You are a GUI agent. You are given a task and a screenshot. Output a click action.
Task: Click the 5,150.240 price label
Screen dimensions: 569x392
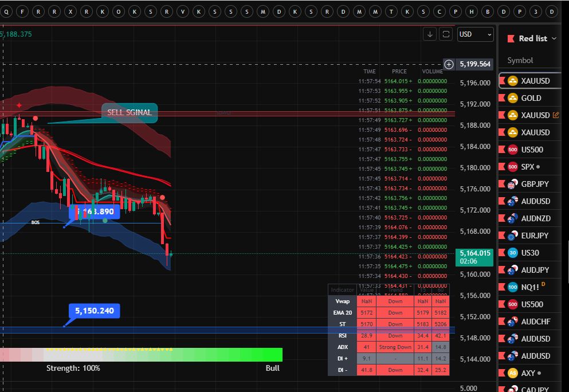95,311
